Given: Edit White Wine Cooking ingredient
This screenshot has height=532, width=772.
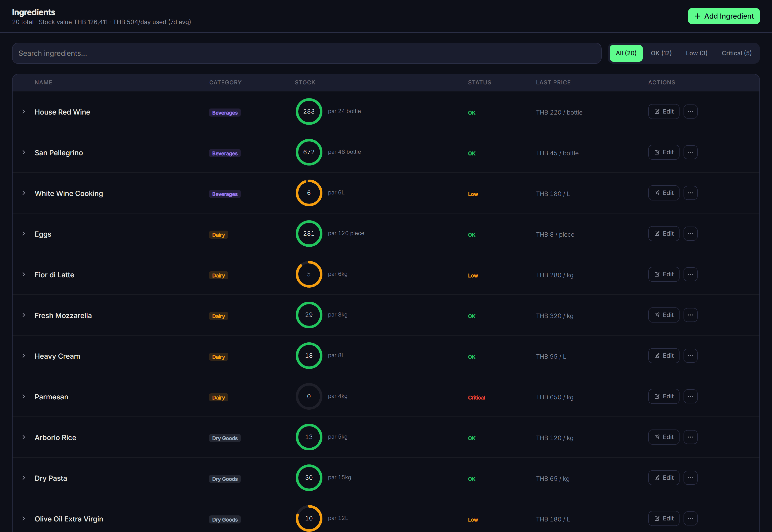Looking at the screenshot, I should pyautogui.click(x=664, y=193).
